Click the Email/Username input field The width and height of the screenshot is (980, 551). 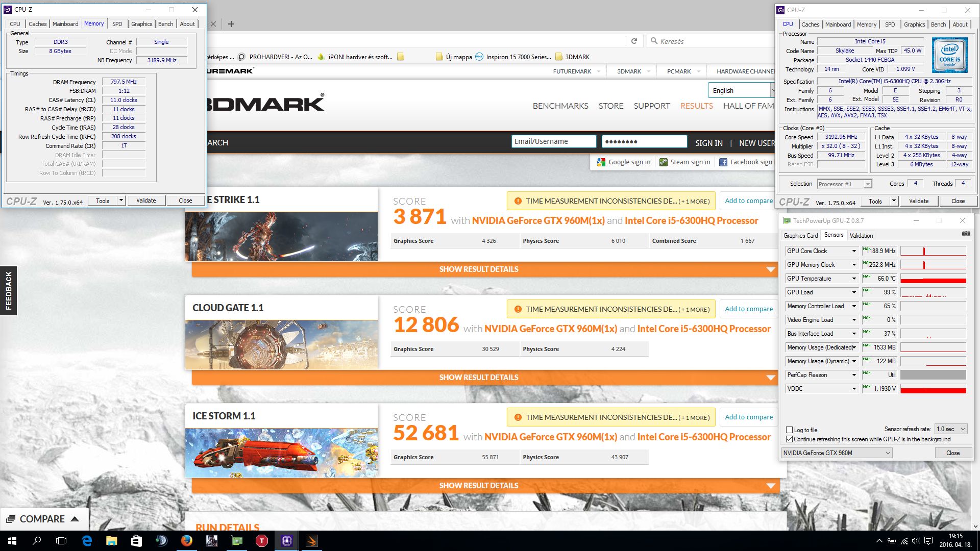pos(553,142)
